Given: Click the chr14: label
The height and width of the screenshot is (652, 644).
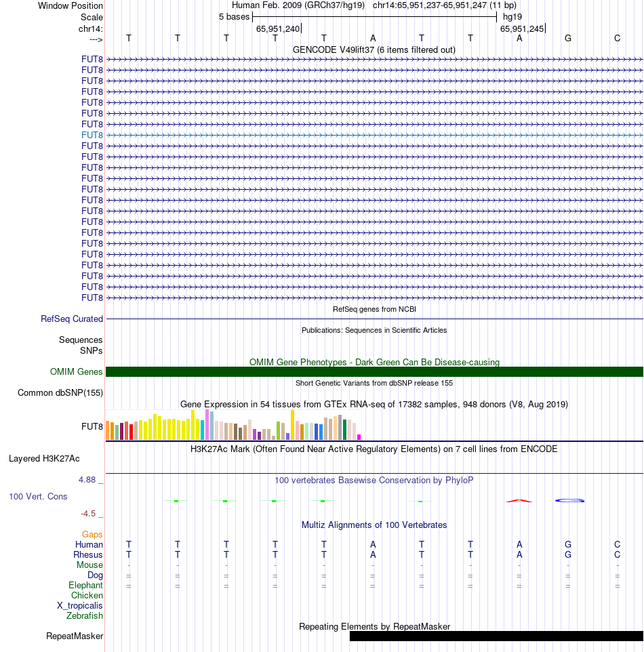Looking at the screenshot, I should (90, 29).
